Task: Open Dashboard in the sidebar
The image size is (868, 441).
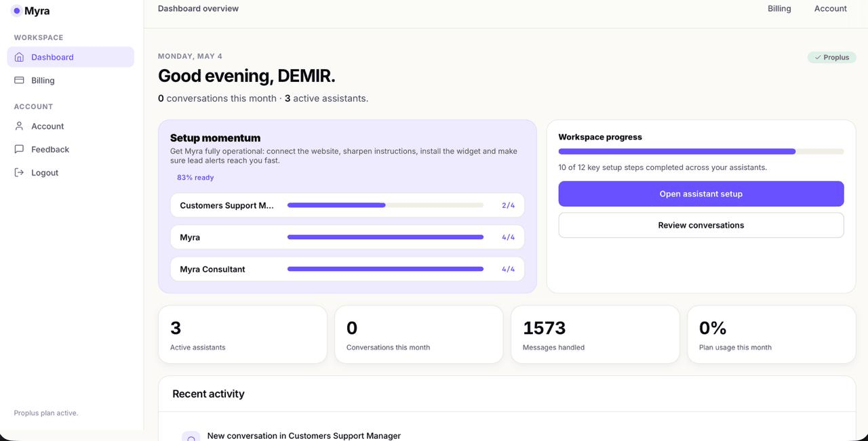Action: [71, 57]
